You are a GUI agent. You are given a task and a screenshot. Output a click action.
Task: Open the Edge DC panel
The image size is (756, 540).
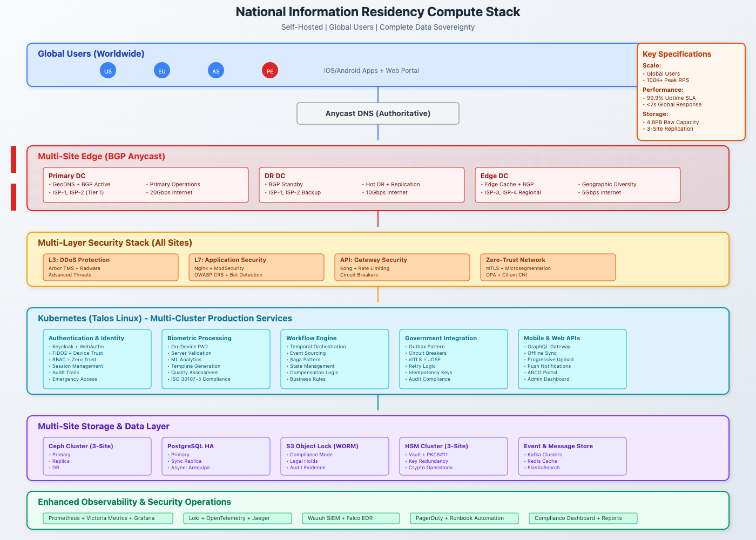point(577,185)
